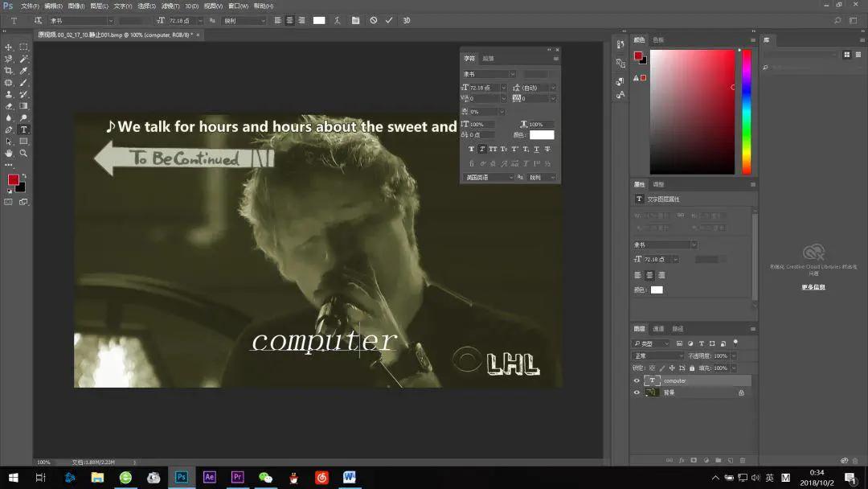868x489 pixels.
Task: Toggle visibility of the 背景 layer
Action: [x=637, y=392]
